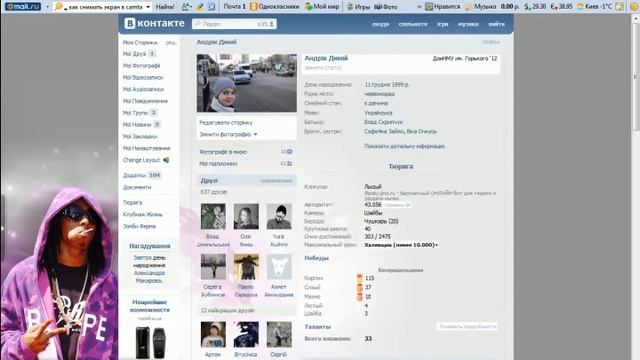Open Мої Аудіозаписи in the sidebar
This screenshot has width=640, height=360.
(143, 89)
